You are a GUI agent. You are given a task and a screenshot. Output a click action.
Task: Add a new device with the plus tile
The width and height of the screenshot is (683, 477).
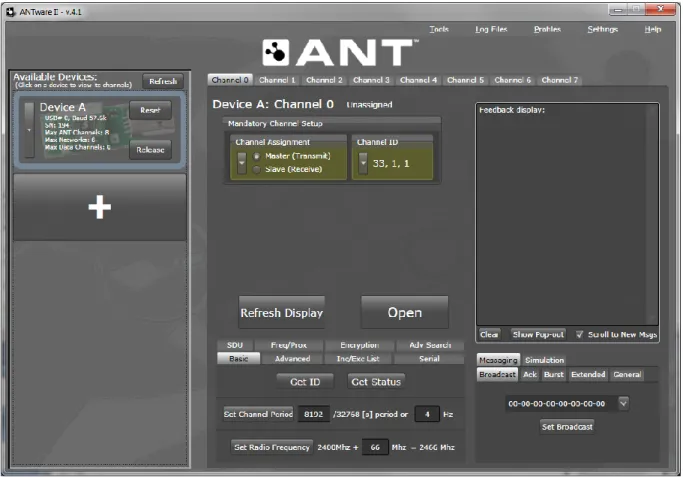click(100, 207)
